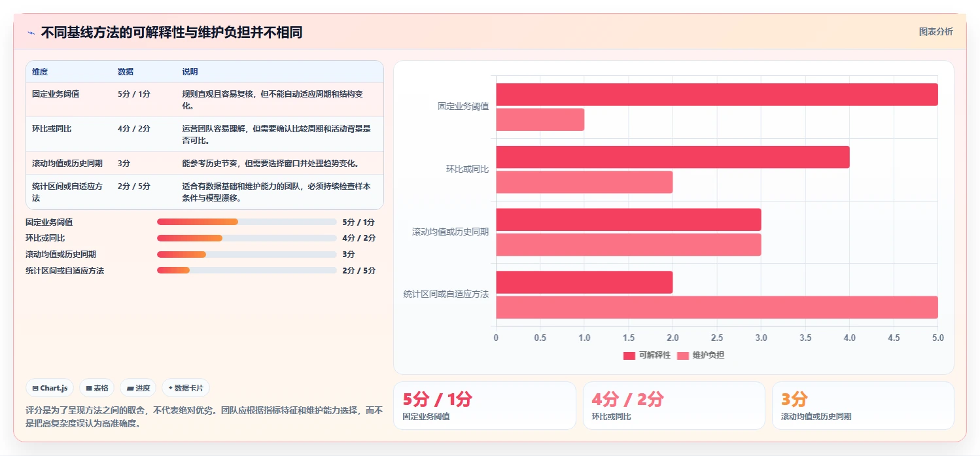
Task: Click the 维护负担 bar for 统计区间或自适应方法
Action: 717,307
